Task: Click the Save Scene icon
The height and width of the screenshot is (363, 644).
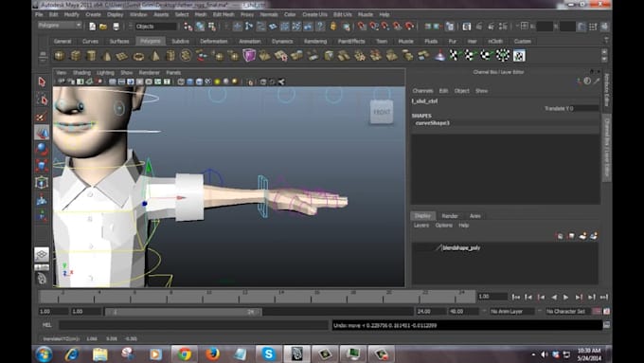Action: 116,27
